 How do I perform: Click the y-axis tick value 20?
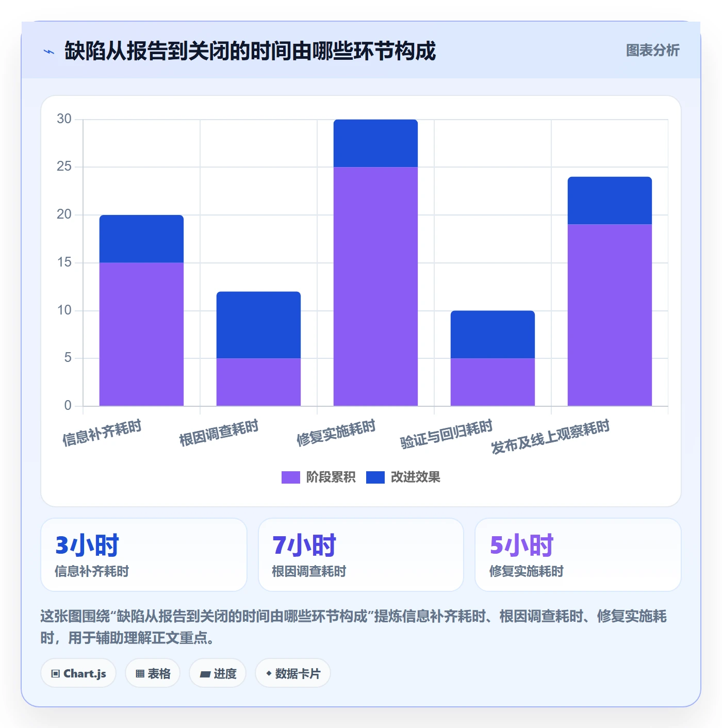click(x=64, y=214)
